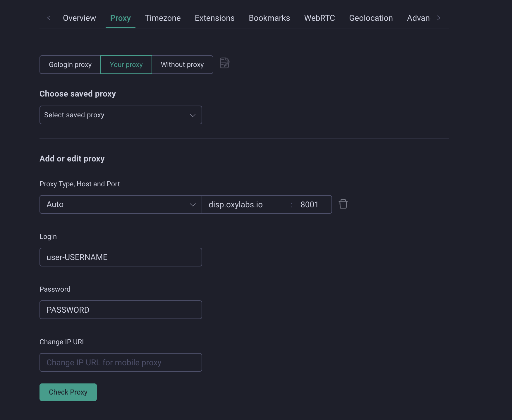Click the paste proxy note icon
Viewport: 512px width, 420px height.
click(224, 63)
